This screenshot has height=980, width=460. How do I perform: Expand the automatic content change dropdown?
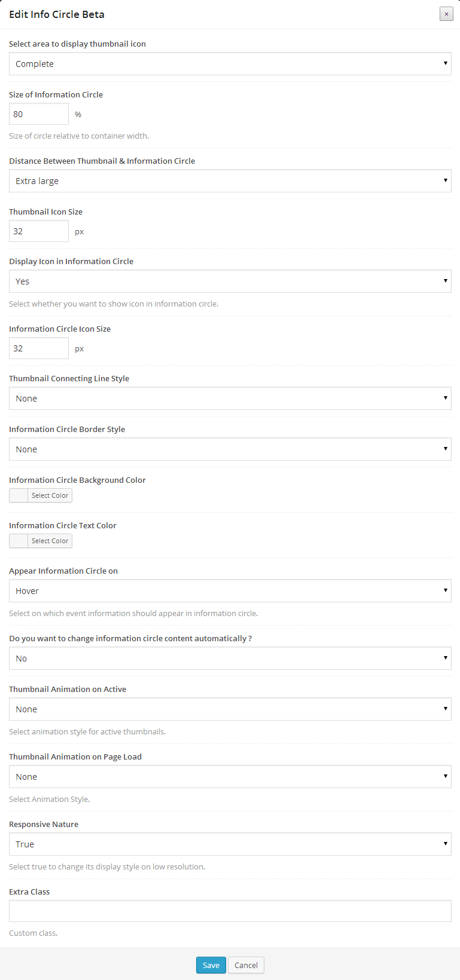coord(230,659)
